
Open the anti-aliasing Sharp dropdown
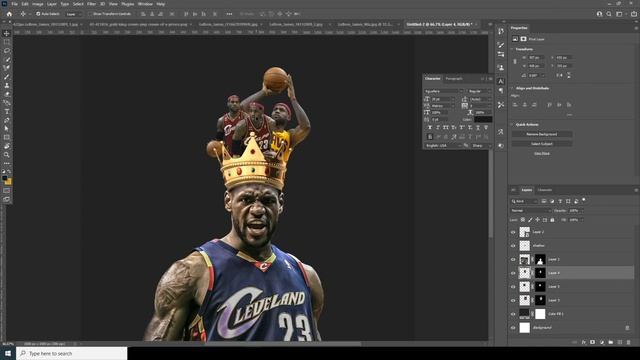[x=481, y=146]
